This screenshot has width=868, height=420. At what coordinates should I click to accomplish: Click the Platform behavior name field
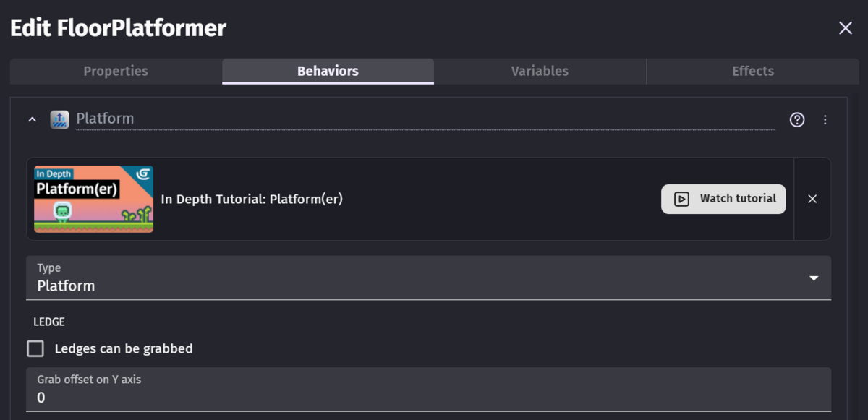(x=425, y=119)
